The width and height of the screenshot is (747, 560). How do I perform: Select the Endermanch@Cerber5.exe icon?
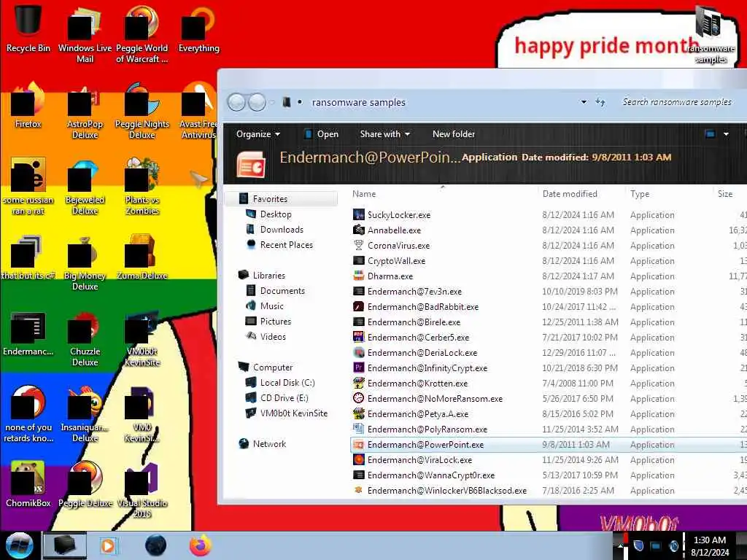click(358, 337)
